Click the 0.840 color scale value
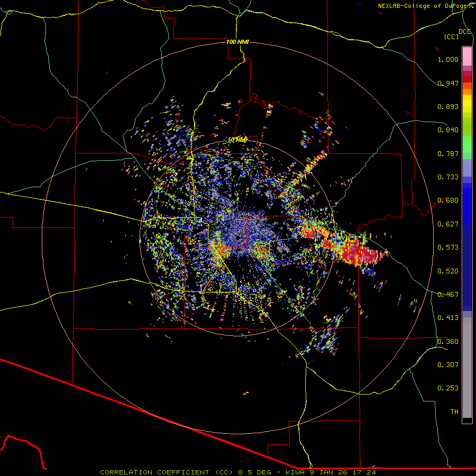Image resolution: width=476 pixels, height=476 pixels. coord(448,130)
